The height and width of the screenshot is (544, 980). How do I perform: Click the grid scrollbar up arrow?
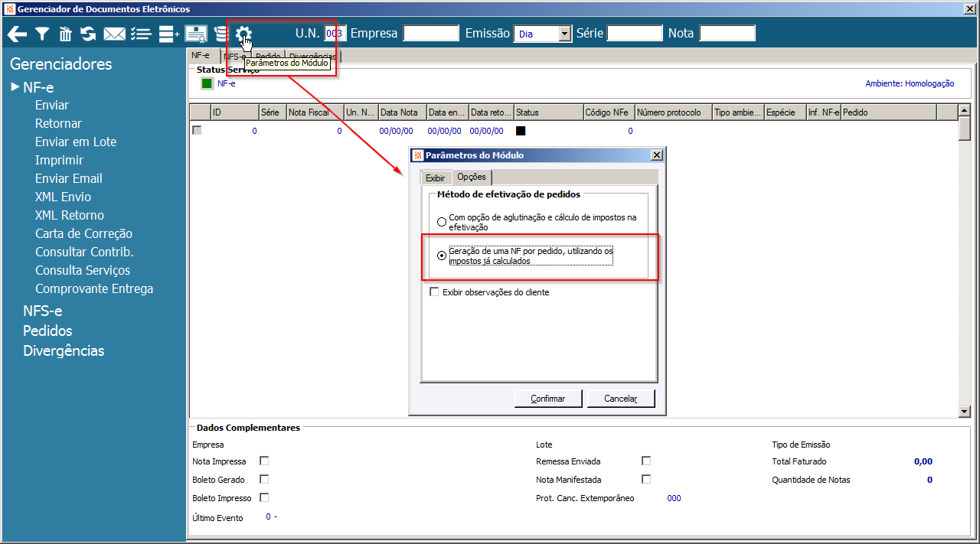pyautogui.click(x=965, y=111)
